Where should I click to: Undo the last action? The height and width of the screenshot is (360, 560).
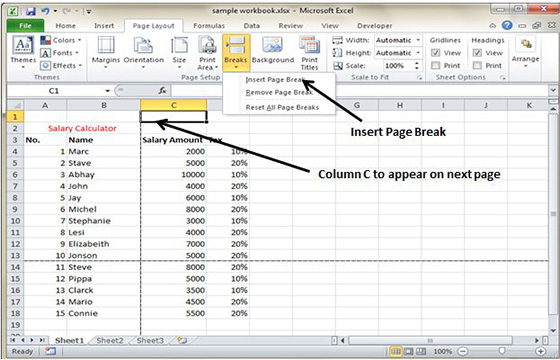pyautogui.click(x=45, y=11)
